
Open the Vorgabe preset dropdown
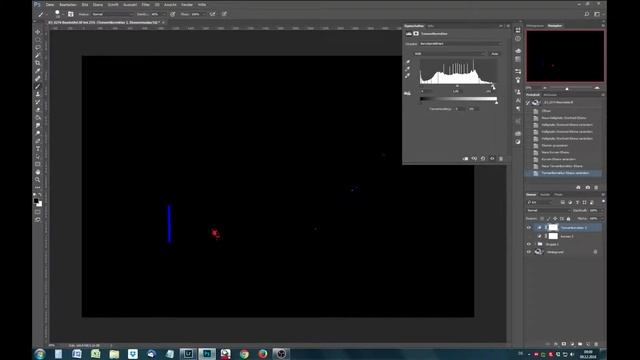coord(461,44)
